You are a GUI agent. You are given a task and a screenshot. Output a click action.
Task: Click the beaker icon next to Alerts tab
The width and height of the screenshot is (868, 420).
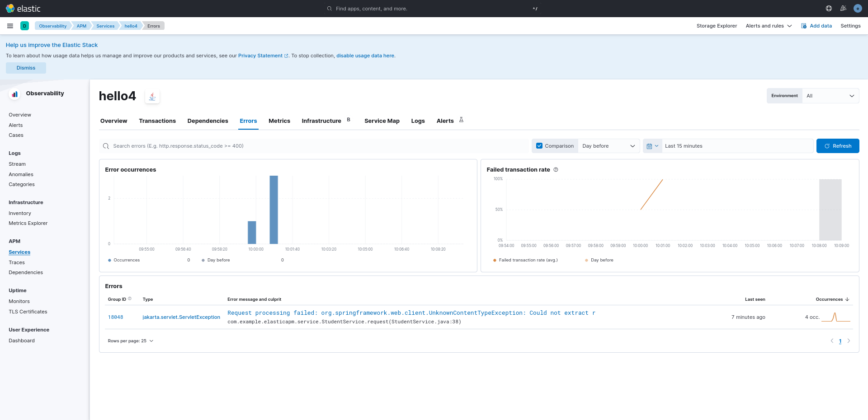[461, 120]
